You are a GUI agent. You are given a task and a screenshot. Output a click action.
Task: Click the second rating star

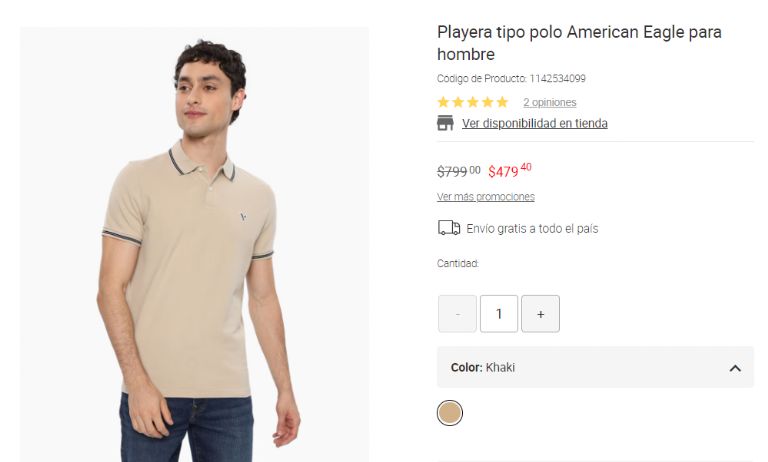click(x=458, y=102)
